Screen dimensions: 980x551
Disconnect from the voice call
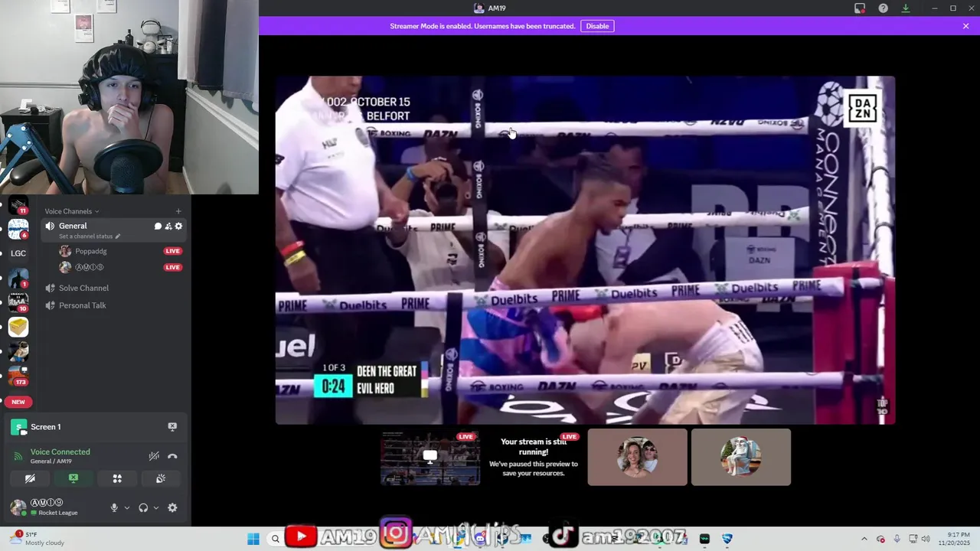coord(172,456)
